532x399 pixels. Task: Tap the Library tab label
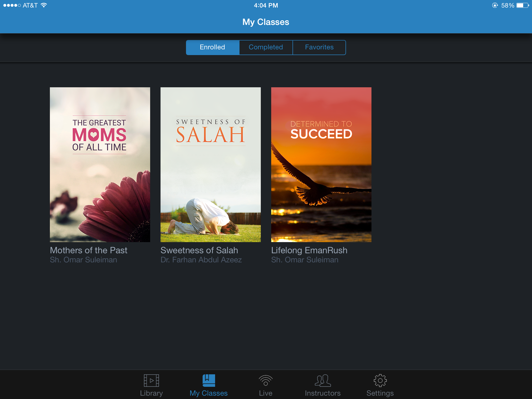point(151,393)
